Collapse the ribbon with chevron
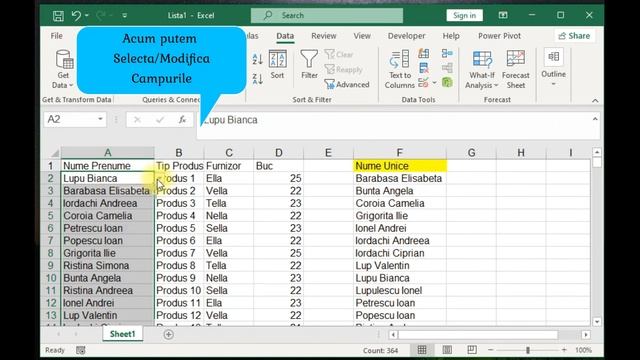 (x=595, y=100)
